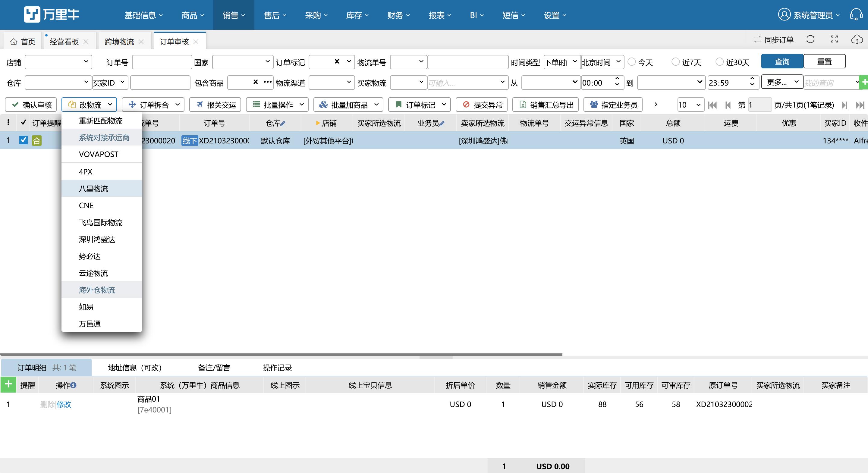The image size is (868, 473).
Task: Jump to the last page icon
Action: [x=860, y=105]
